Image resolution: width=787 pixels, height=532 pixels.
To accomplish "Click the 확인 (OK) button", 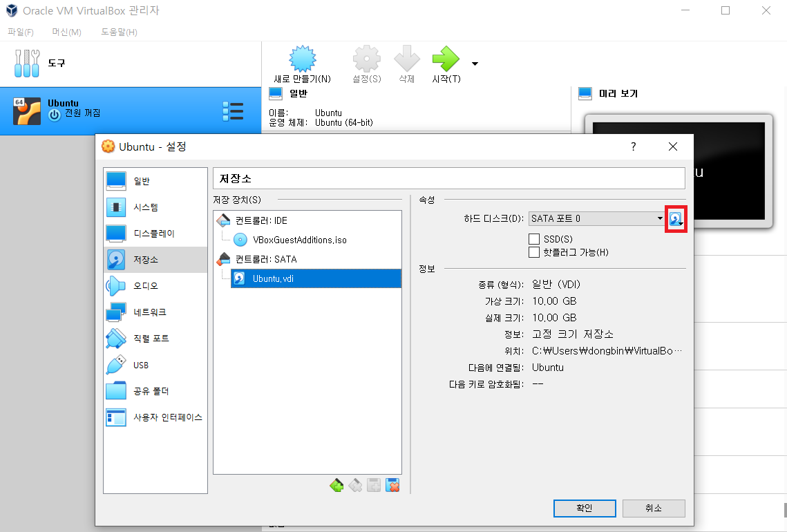I will (585, 508).
